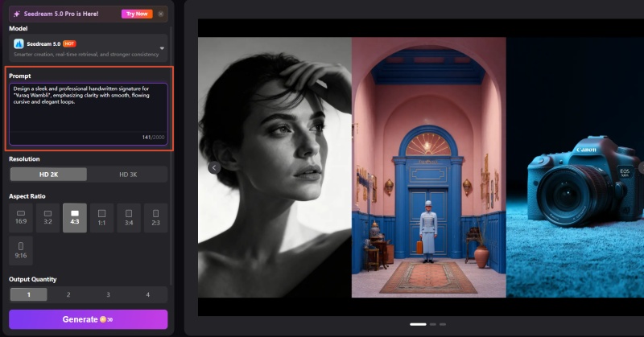Open the black-and-white woman portrait image
644x337 pixels.
275,167
